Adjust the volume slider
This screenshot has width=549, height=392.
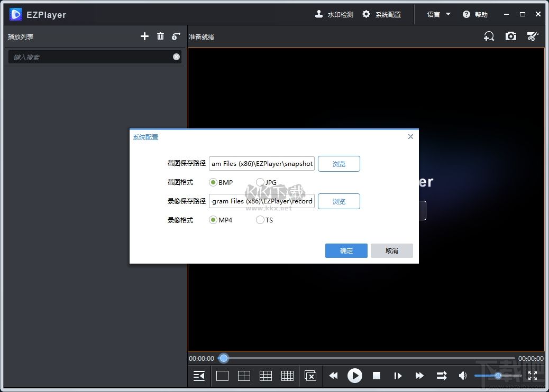coord(497,376)
